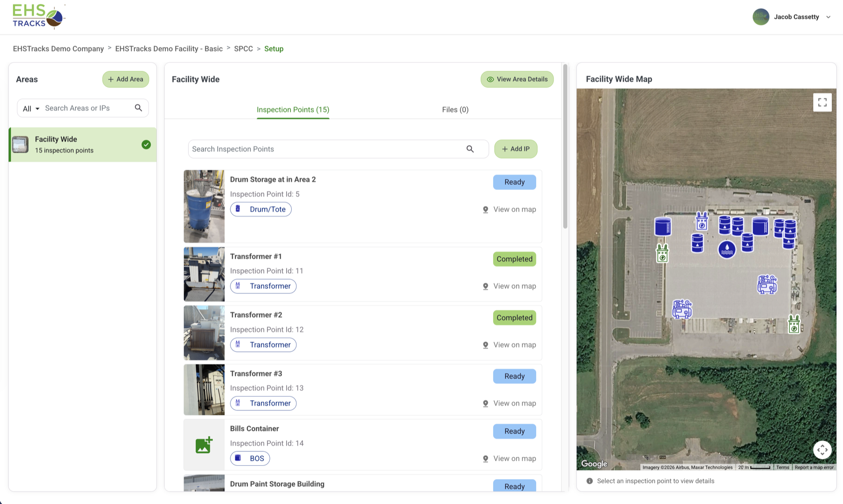Select the green transformer marker beside the left tank

pyautogui.click(x=662, y=253)
